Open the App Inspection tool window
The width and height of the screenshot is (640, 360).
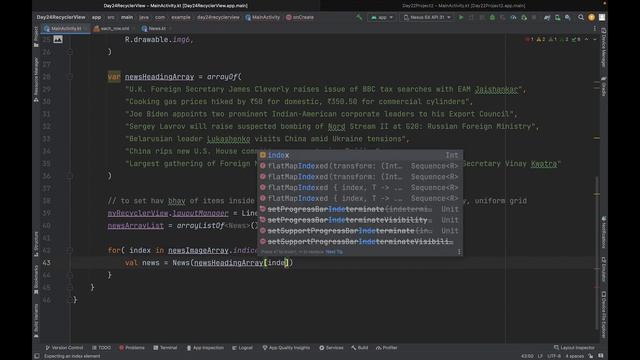(x=205, y=348)
